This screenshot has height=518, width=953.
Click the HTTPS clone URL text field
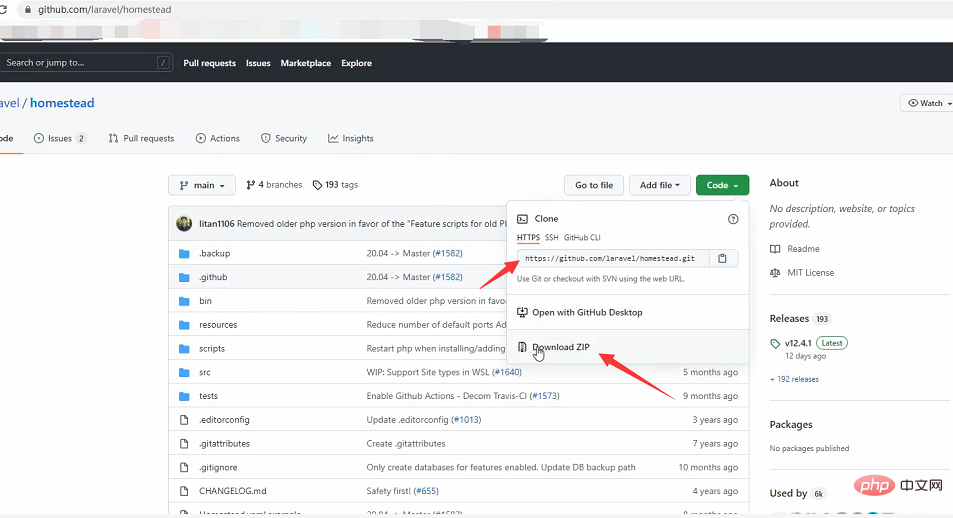(x=612, y=258)
